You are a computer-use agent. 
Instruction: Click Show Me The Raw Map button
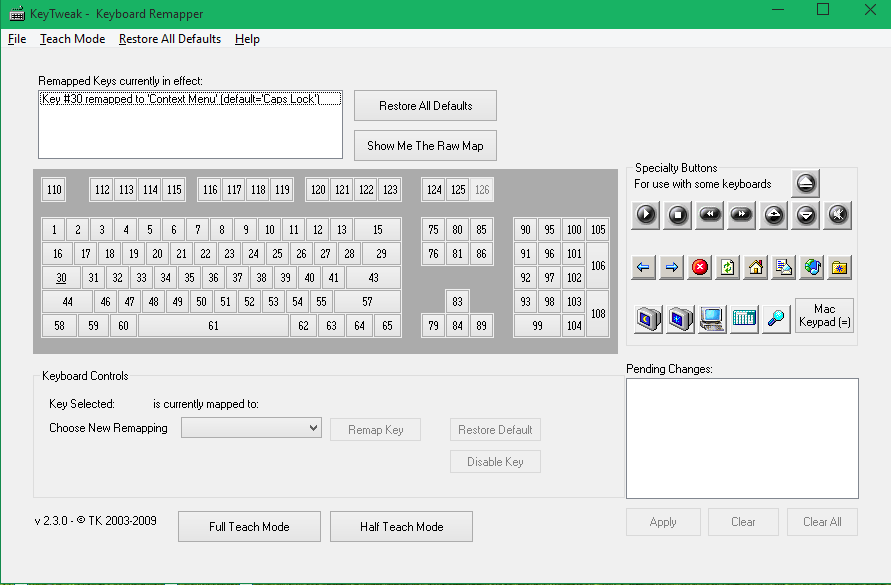coord(425,146)
